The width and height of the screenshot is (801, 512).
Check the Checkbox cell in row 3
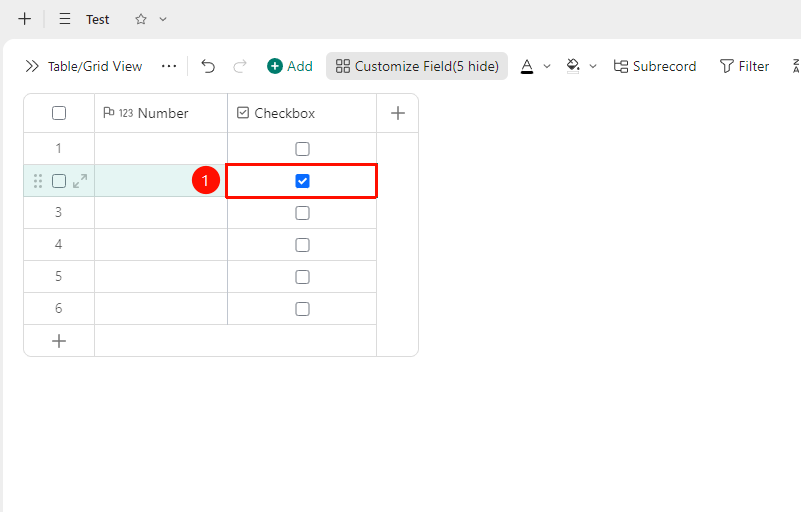click(x=302, y=213)
